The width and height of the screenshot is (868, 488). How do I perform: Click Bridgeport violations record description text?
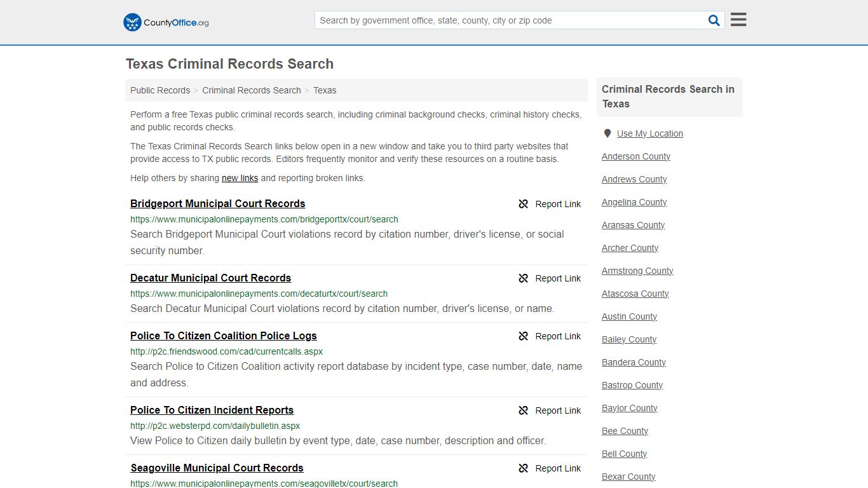347,242
